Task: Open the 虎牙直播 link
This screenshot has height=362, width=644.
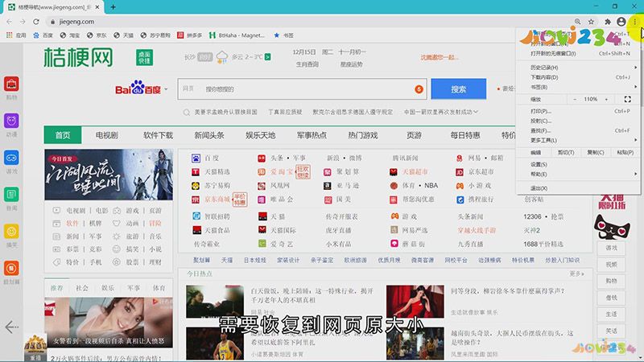Action: [338, 230]
